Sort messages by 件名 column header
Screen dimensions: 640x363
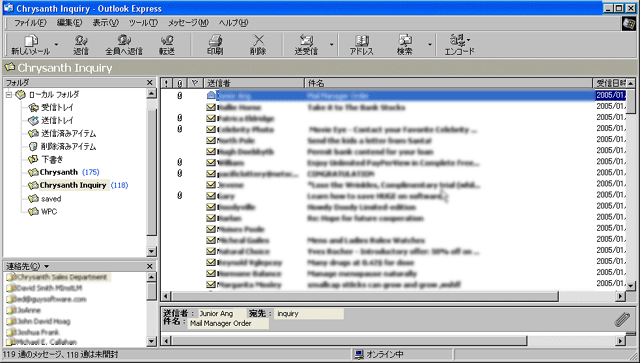448,83
